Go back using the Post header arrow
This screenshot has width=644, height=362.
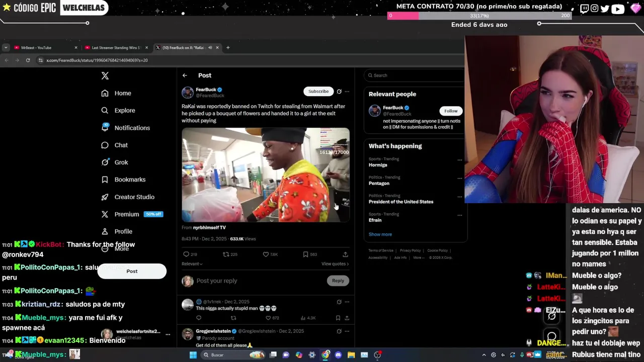[185, 75]
